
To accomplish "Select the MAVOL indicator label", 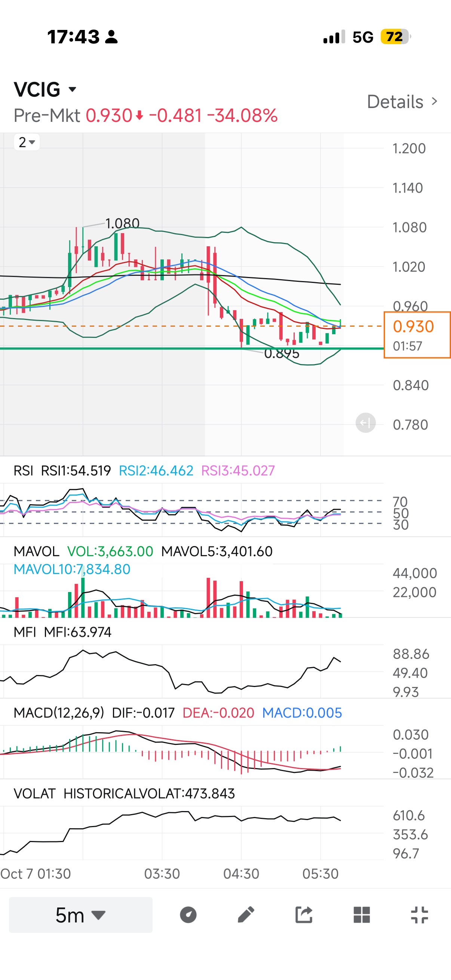I will coord(36,551).
